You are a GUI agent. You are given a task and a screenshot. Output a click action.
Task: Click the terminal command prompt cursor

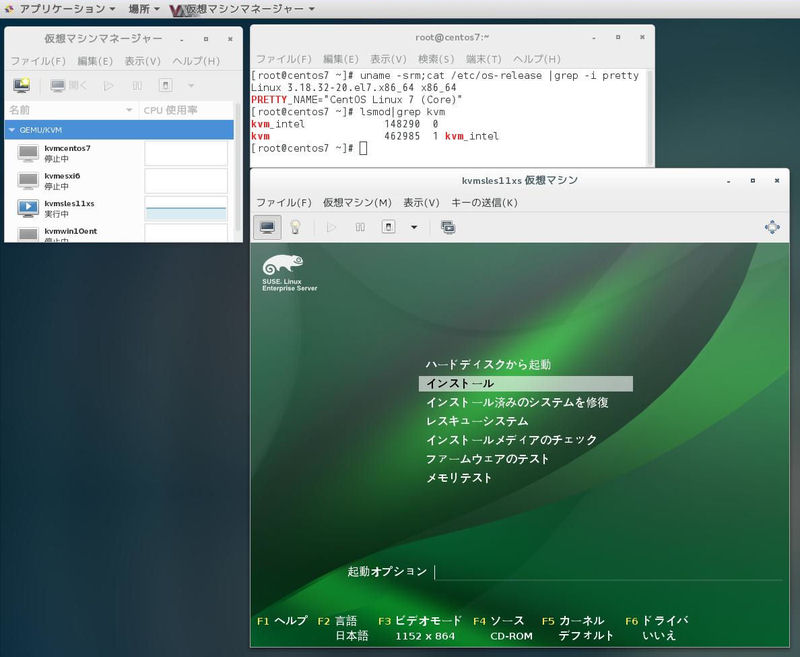(x=363, y=148)
